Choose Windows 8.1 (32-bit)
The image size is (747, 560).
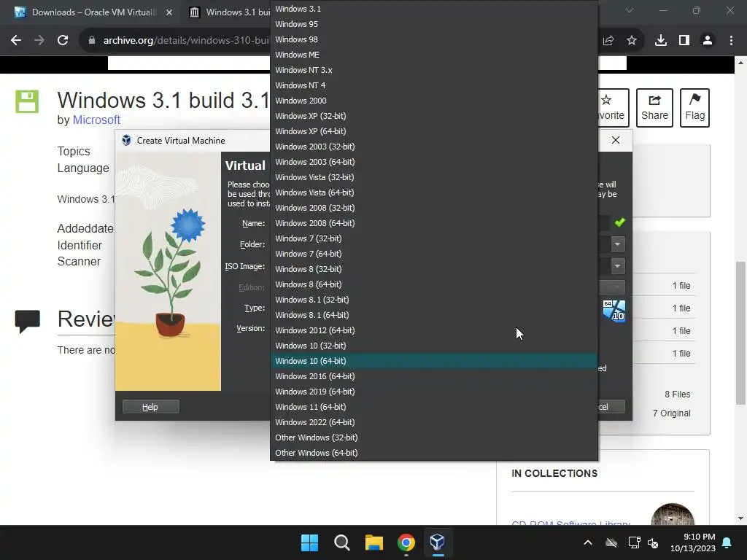pyautogui.click(x=433, y=300)
